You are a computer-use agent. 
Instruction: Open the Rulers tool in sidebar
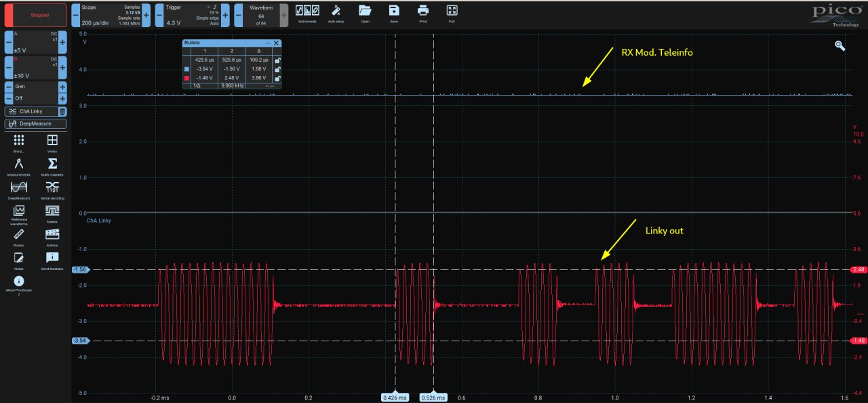[x=19, y=237]
